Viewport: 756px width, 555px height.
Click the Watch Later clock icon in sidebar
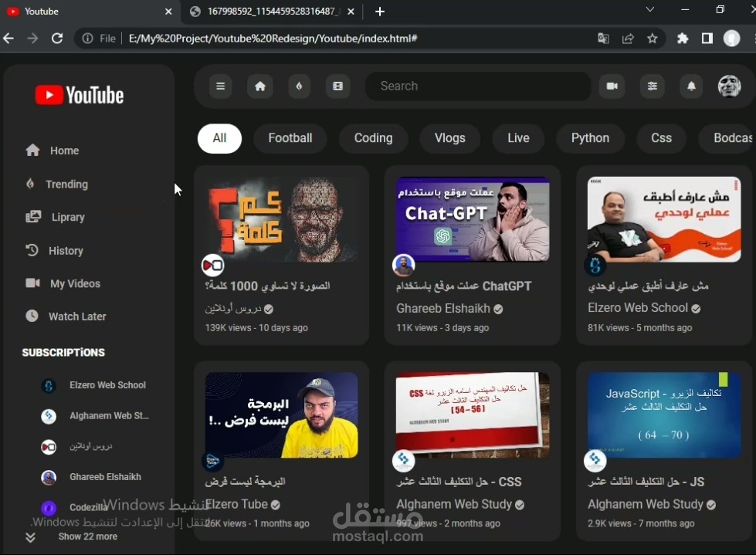[x=32, y=316]
